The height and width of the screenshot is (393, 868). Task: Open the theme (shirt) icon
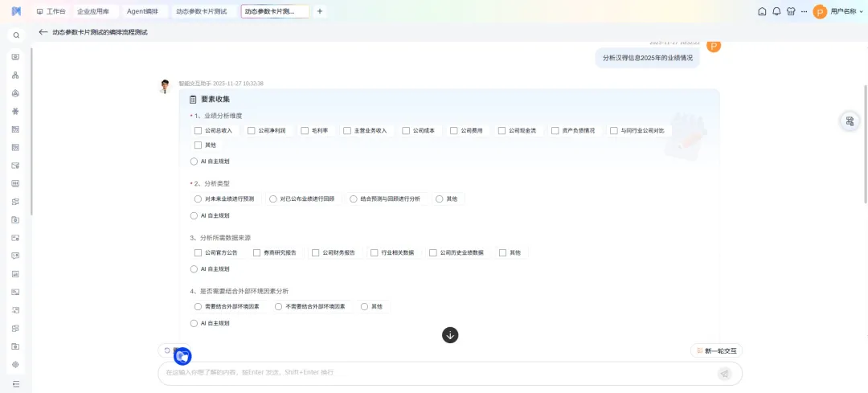click(791, 11)
